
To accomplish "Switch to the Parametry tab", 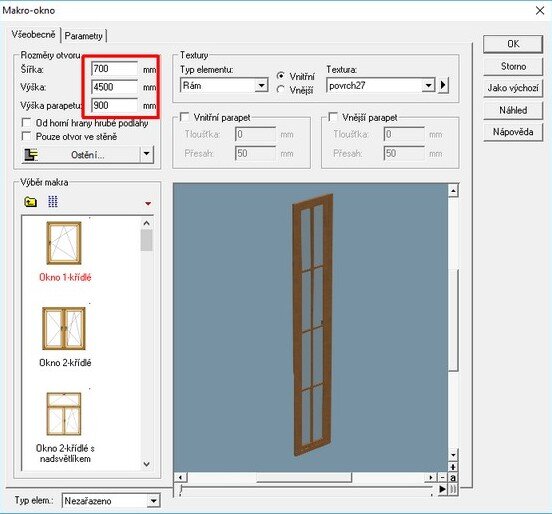I will click(x=84, y=36).
